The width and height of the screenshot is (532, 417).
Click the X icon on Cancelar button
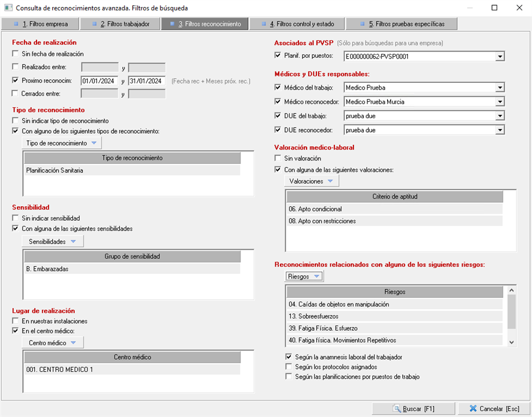(473, 408)
